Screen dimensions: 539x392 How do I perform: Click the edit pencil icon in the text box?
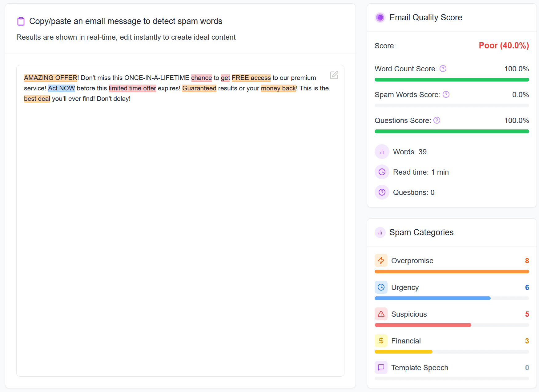[x=334, y=75]
